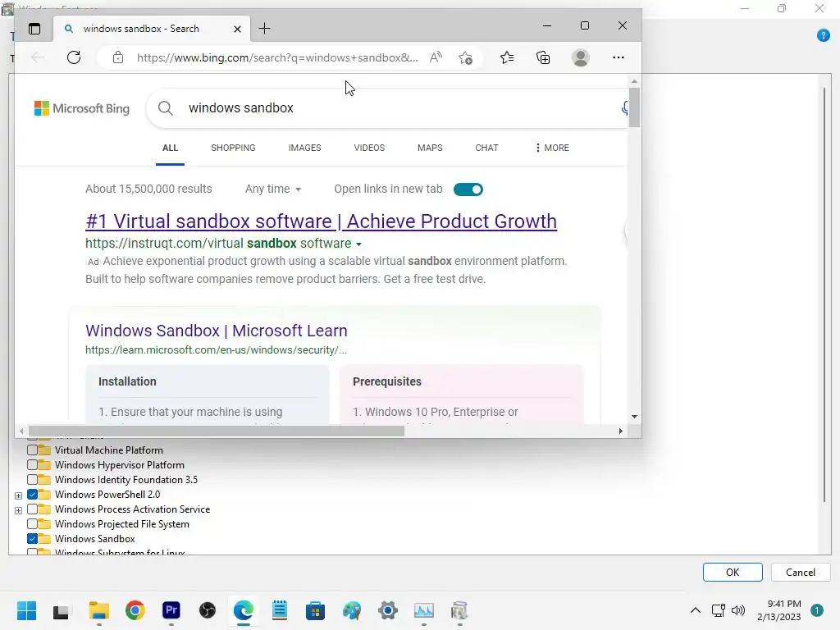Toggle Open links in new tab switch
Image resolution: width=840 pixels, height=630 pixels.
468,189
